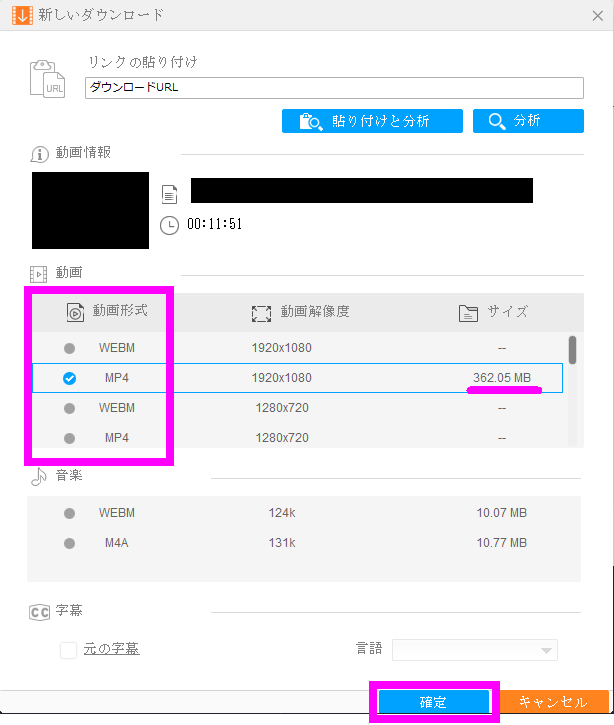Image resolution: width=614 pixels, height=725 pixels.
Task: Click the 動画形式 column icon
Action: pos(75,312)
